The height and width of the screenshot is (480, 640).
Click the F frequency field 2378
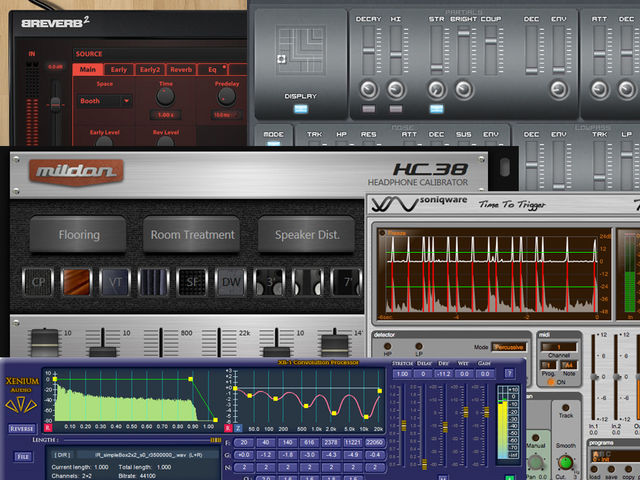pos(331,442)
